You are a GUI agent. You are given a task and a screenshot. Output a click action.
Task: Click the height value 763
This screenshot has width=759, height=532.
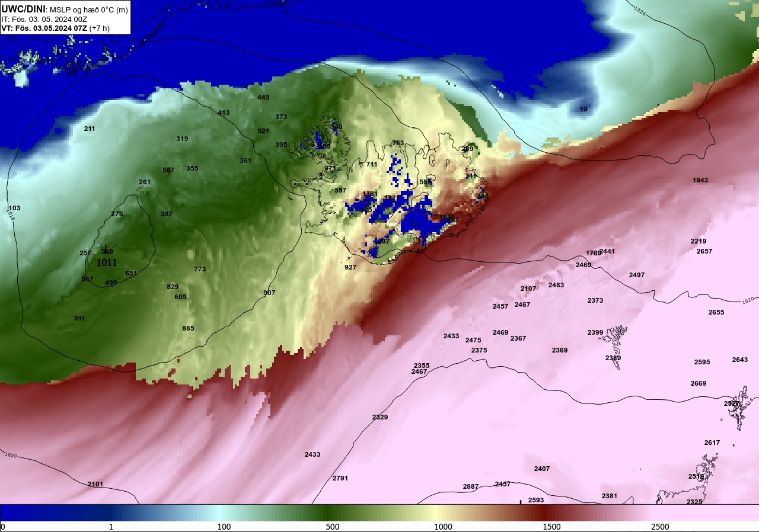tap(398, 143)
